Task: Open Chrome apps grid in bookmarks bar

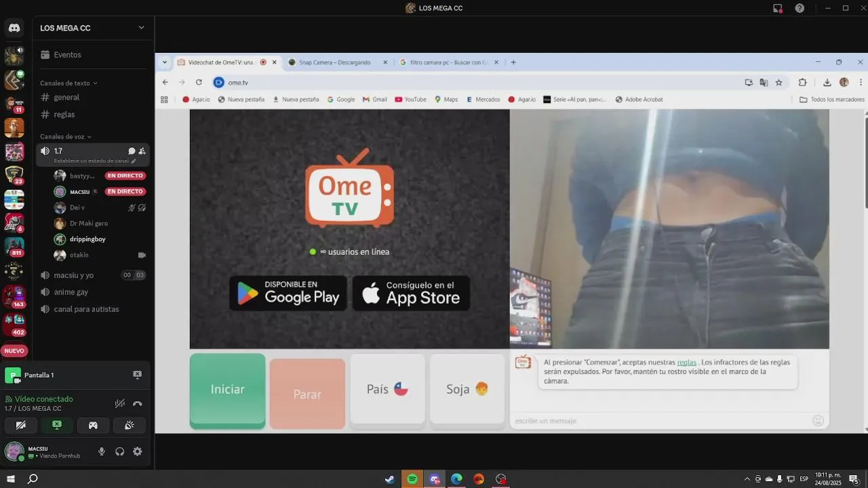Action: pyautogui.click(x=164, y=100)
